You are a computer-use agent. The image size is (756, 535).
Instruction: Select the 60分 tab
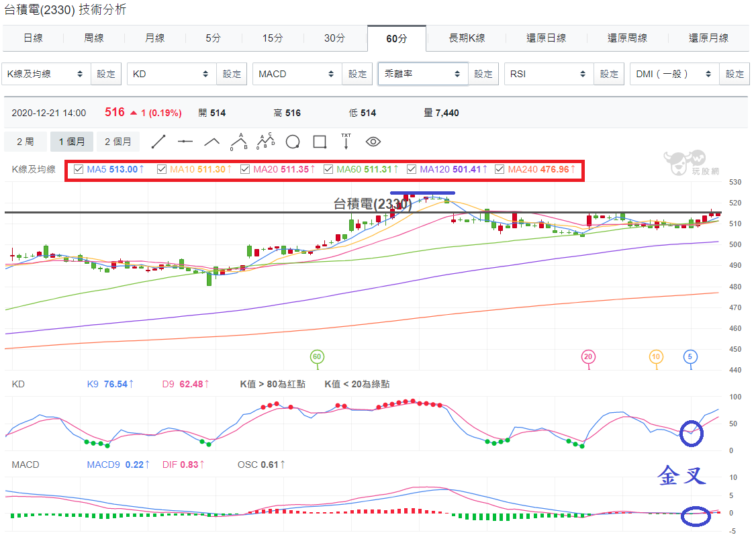pos(397,38)
